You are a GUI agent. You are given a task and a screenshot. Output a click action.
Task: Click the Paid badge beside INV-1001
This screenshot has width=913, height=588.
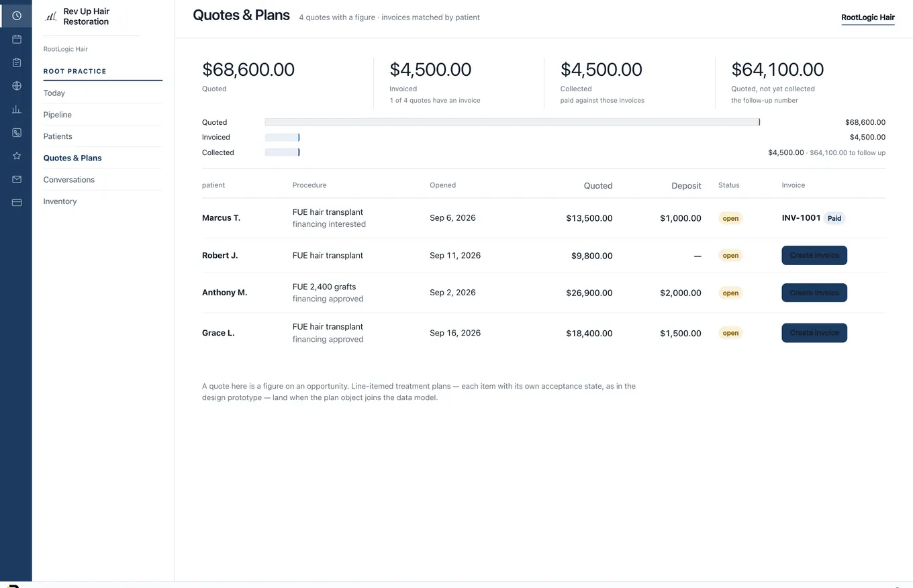[834, 218]
